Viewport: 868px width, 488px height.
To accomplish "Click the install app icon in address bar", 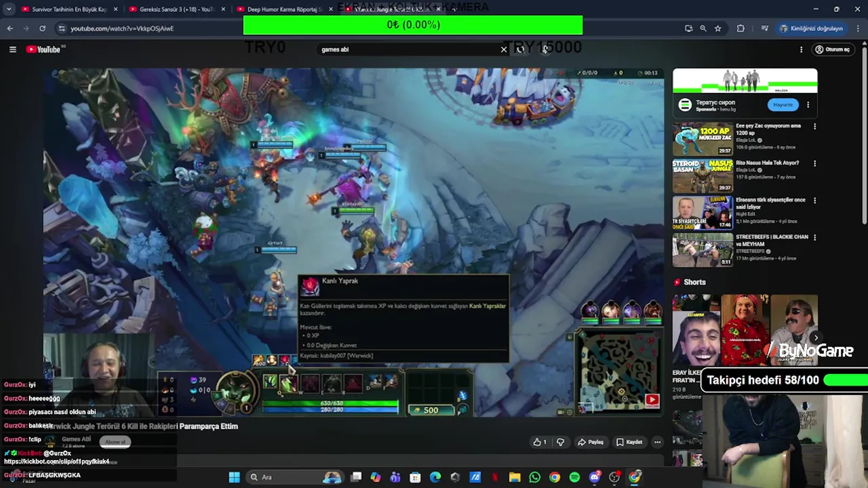I will click(688, 28).
